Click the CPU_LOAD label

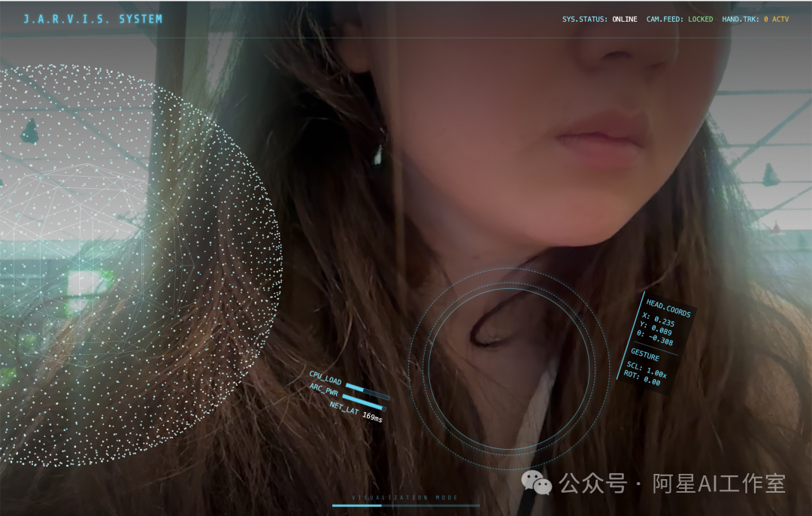(x=326, y=377)
